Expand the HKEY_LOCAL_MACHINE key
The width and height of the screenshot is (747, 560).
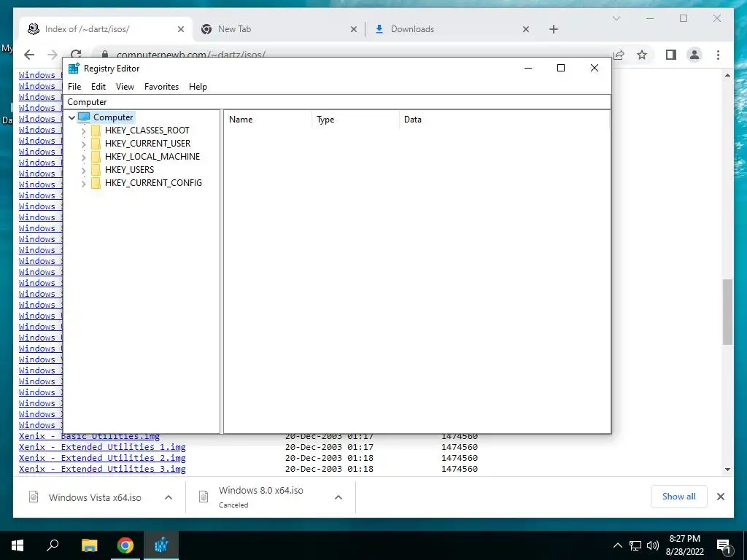click(x=83, y=157)
